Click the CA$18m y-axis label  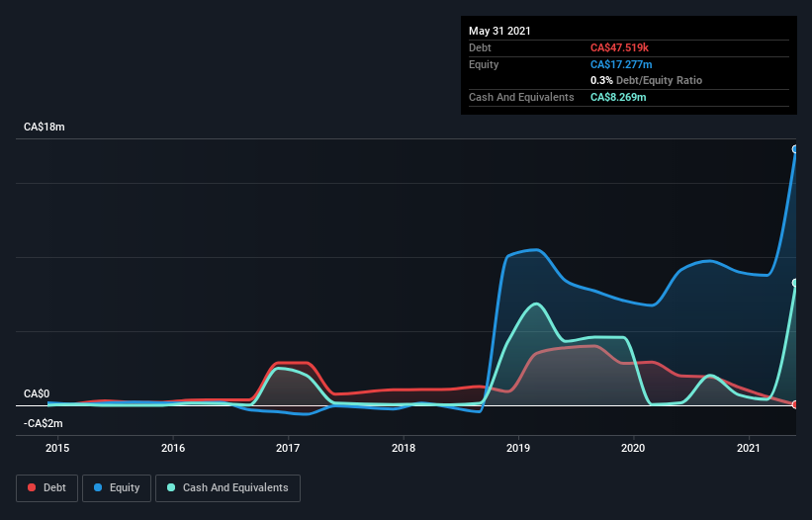pos(45,127)
